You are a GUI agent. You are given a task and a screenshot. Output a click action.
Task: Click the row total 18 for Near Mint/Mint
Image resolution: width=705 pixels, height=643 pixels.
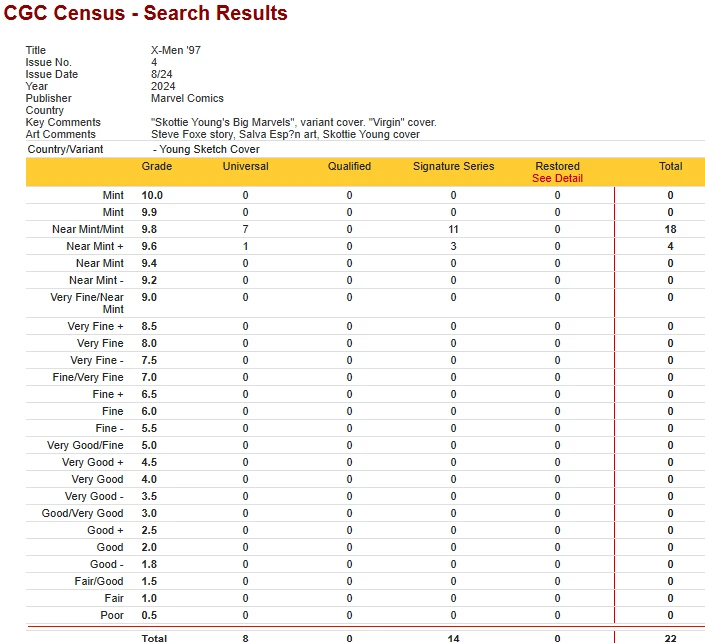tap(670, 229)
